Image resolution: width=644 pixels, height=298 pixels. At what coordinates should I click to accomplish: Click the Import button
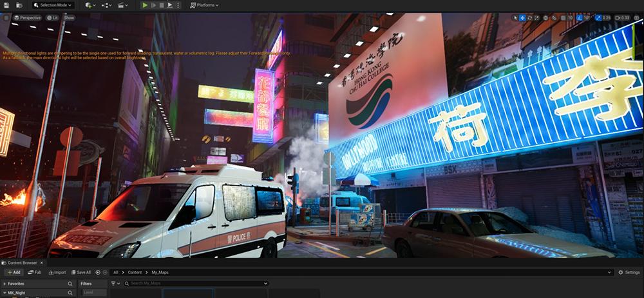[57, 272]
